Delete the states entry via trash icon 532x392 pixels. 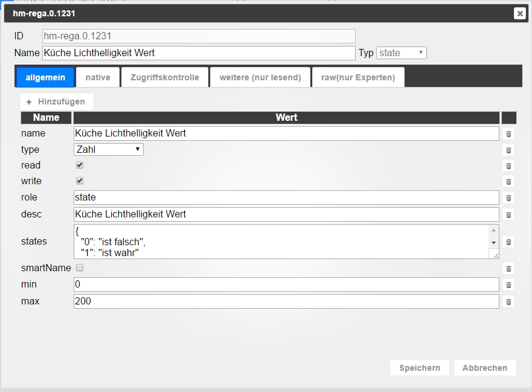click(x=508, y=242)
